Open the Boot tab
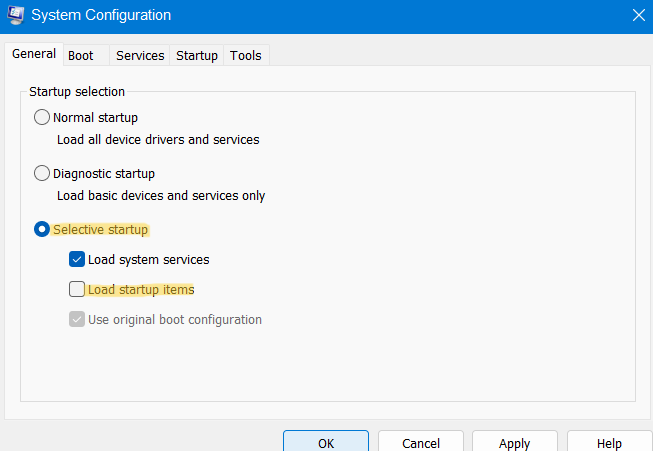The width and height of the screenshot is (653, 451). pos(81,55)
